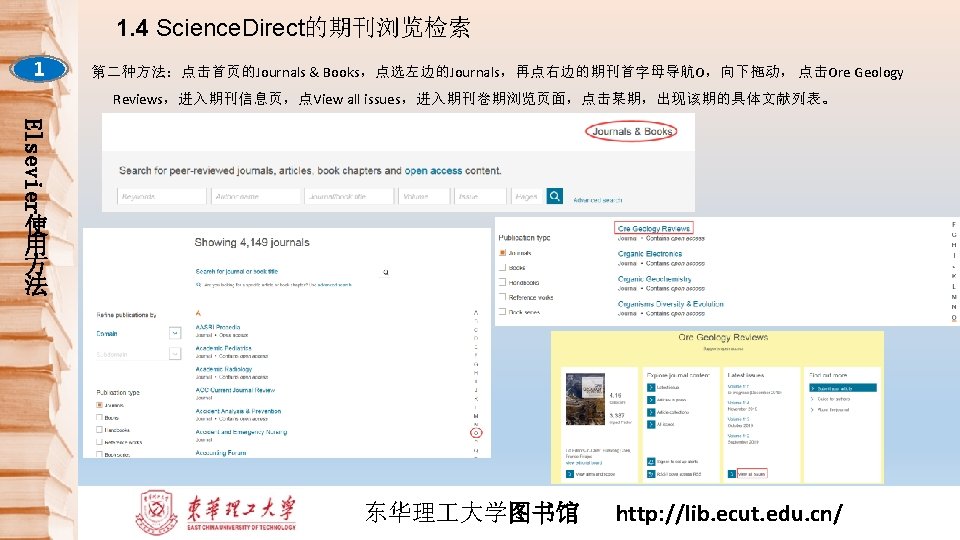Open the Accounting Forum journal link

click(x=220, y=453)
